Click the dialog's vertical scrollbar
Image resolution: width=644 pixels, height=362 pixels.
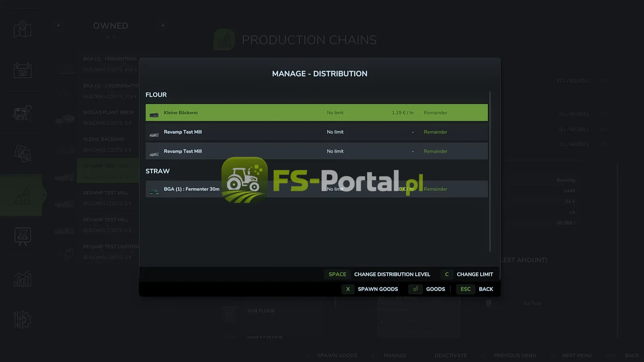(x=490, y=172)
